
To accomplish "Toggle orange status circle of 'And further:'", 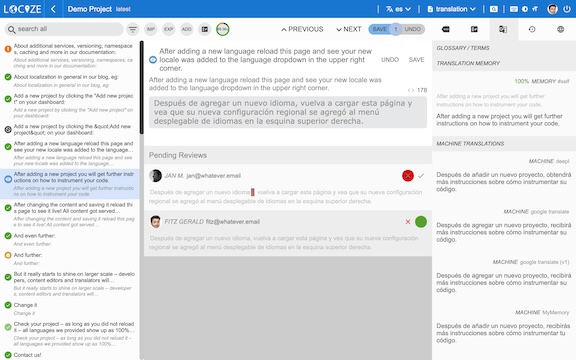I will (8, 255).
